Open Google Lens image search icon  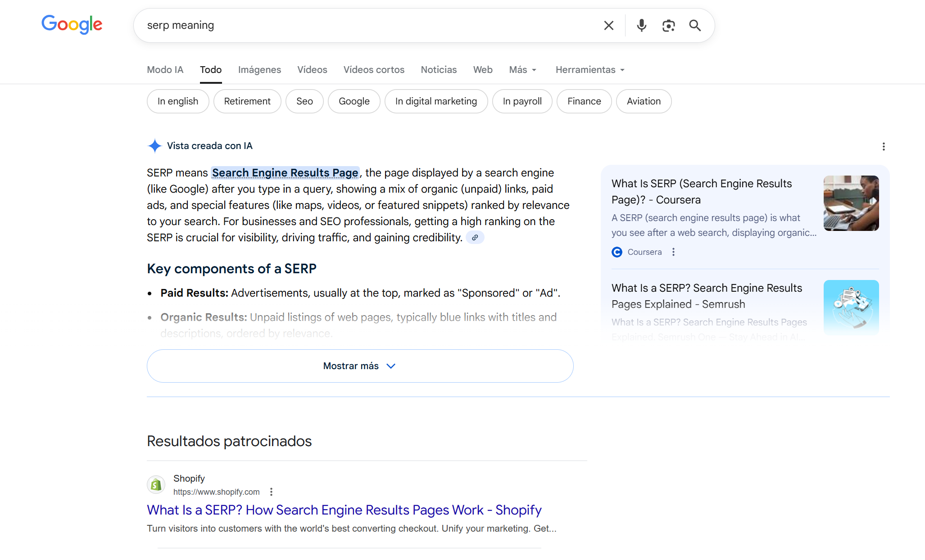pyautogui.click(x=668, y=26)
